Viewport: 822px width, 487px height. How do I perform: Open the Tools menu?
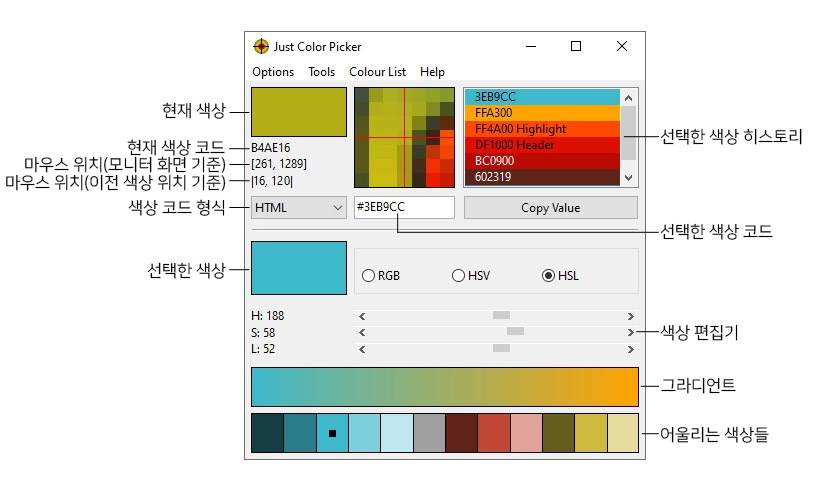(321, 72)
